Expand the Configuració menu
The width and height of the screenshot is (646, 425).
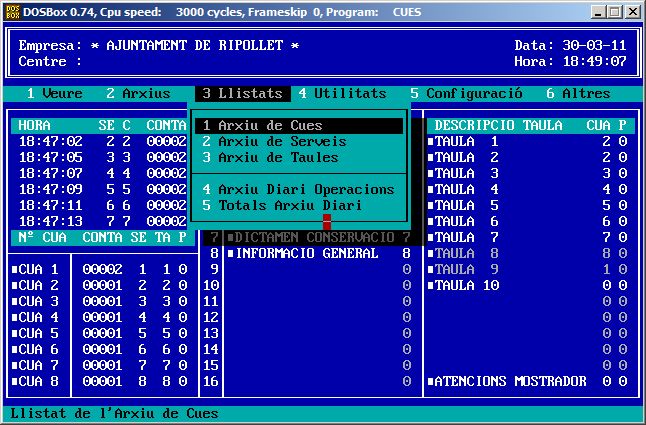coord(466,94)
